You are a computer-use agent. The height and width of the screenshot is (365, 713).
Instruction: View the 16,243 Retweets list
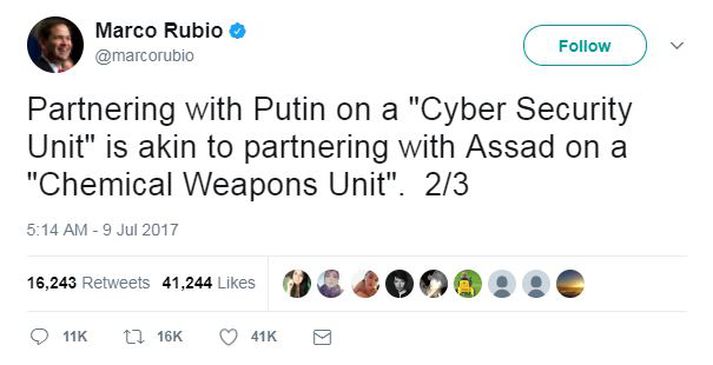(88, 283)
